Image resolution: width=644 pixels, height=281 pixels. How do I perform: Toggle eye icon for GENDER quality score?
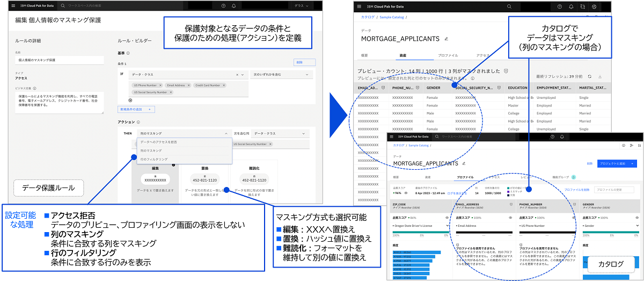pyautogui.click(x=637, y=218)
